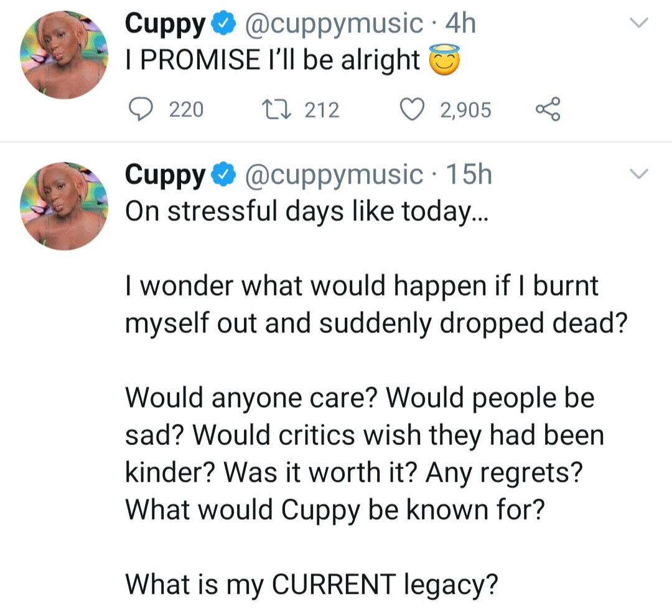Viewport: 672px width, 616px height.
Task: Open the @cuppymusic handle on the 15h tweet
Action: [335, 175]
